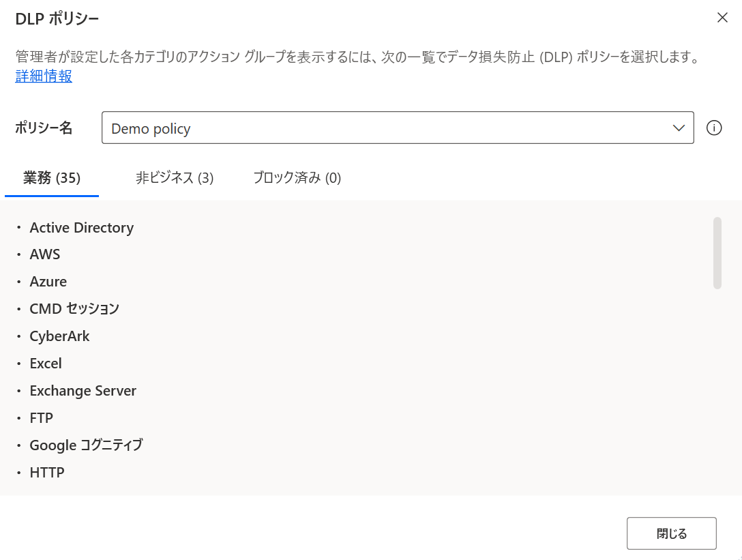742x560 pixels.
Task: Click the AWS list entry
Action: coord(45,254)
